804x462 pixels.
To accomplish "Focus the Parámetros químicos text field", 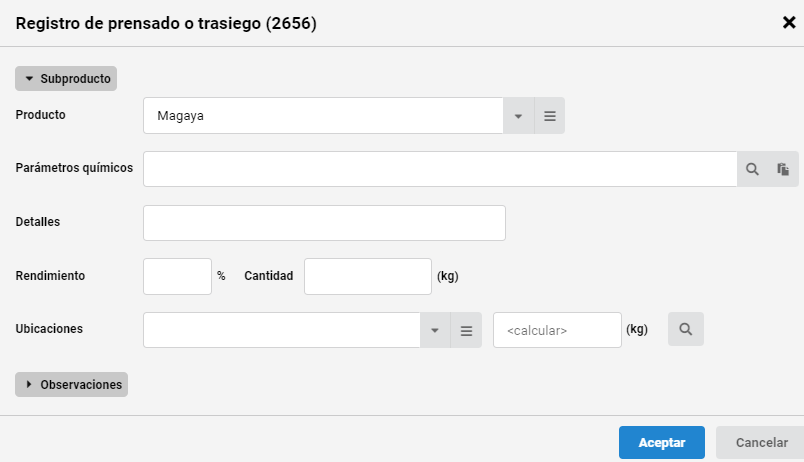I will click(440, 169).
